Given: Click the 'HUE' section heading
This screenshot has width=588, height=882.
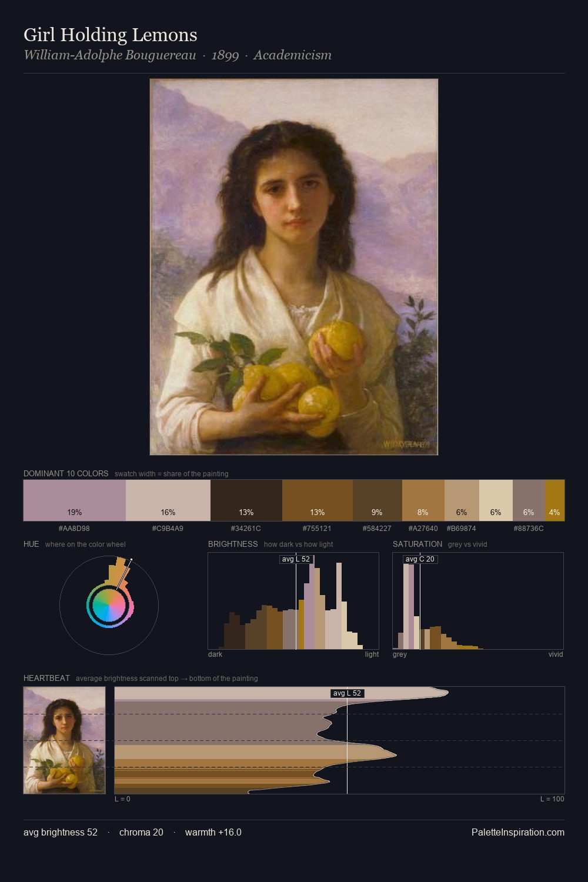Looking at the screenshot, I should pyautogui.click(x=31, y=544).
